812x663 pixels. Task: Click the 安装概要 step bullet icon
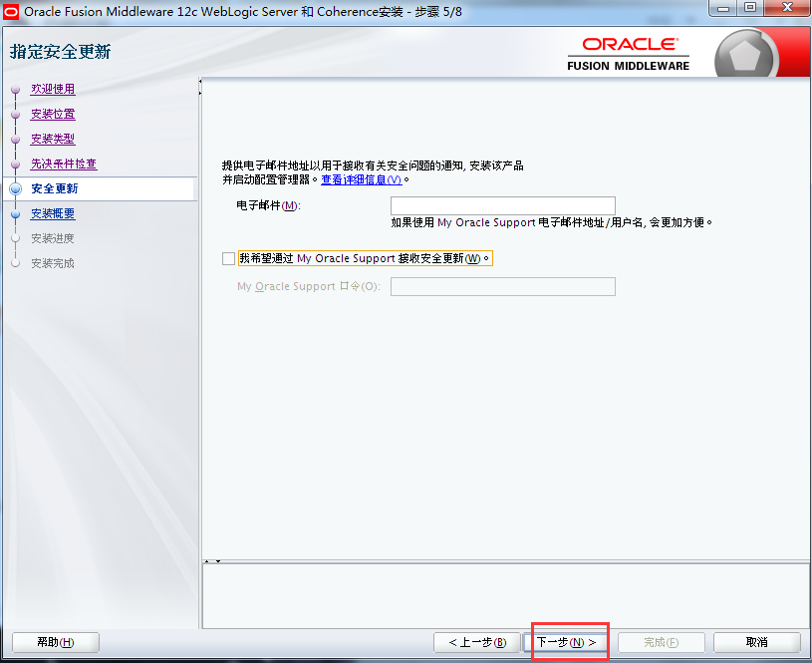pos(16,213)
